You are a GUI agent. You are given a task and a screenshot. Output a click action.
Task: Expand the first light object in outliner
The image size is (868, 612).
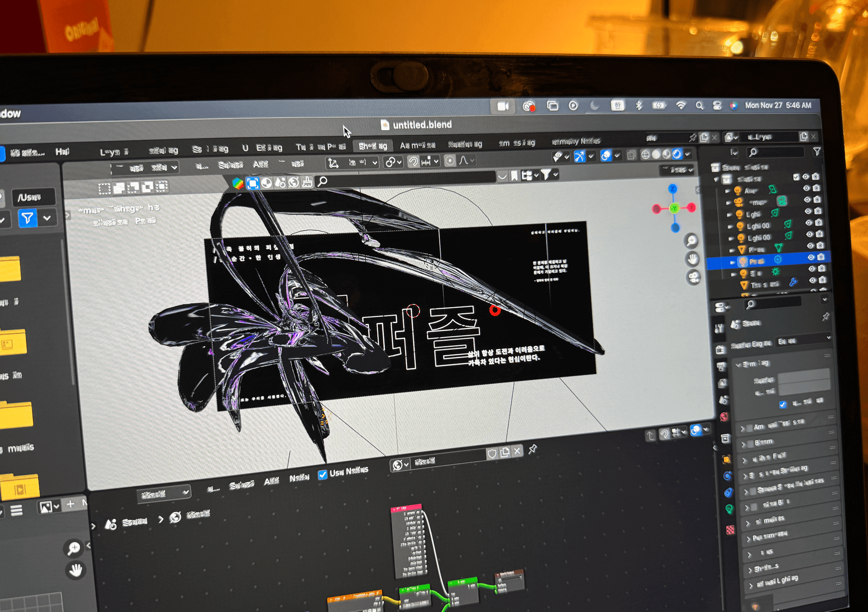728,191
